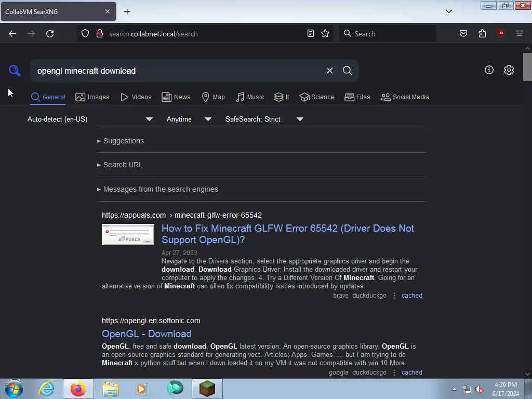Screen dimensions: 532x399
Task: Open cached copy of the appuals result
Action: [x=412, y=296]
